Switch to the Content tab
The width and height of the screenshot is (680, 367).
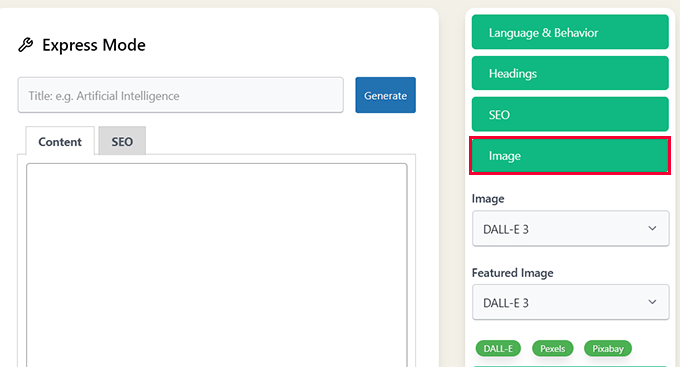(60, 141)
